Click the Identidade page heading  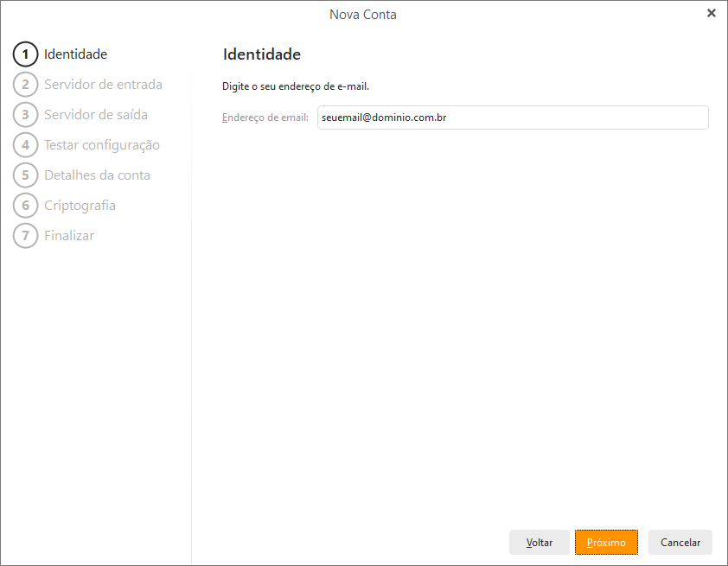coord(262,54)
